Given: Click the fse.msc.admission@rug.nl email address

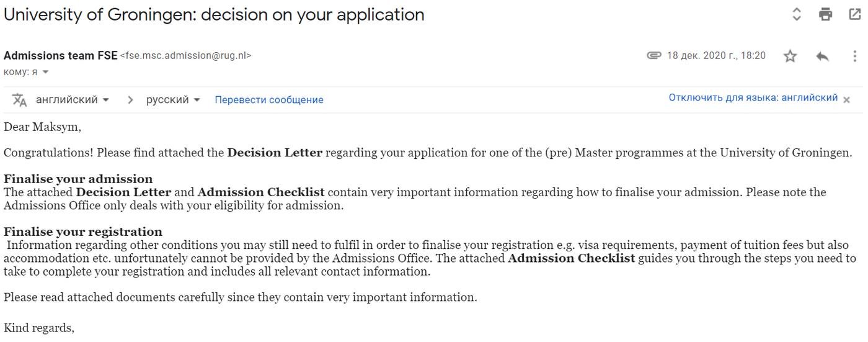Looking at the screenshot, I should [x=185, y=56].
